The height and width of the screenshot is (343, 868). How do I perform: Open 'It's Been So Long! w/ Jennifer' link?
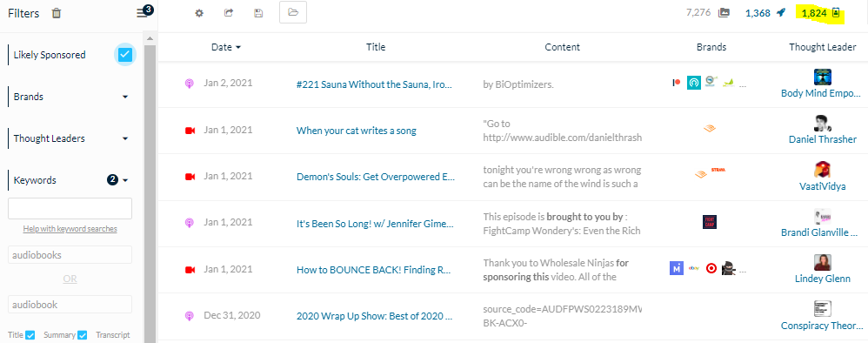click(x=375, y=224)
